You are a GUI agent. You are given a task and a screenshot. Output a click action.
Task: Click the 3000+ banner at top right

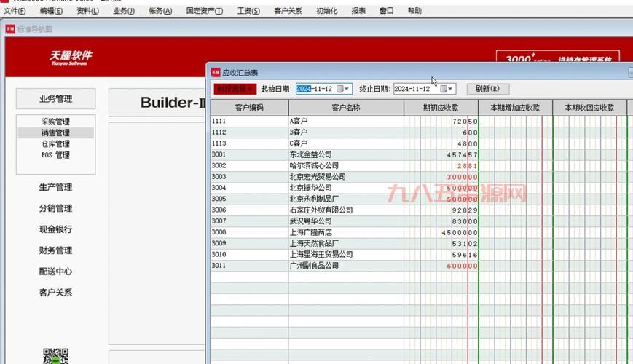click(557, 58)
